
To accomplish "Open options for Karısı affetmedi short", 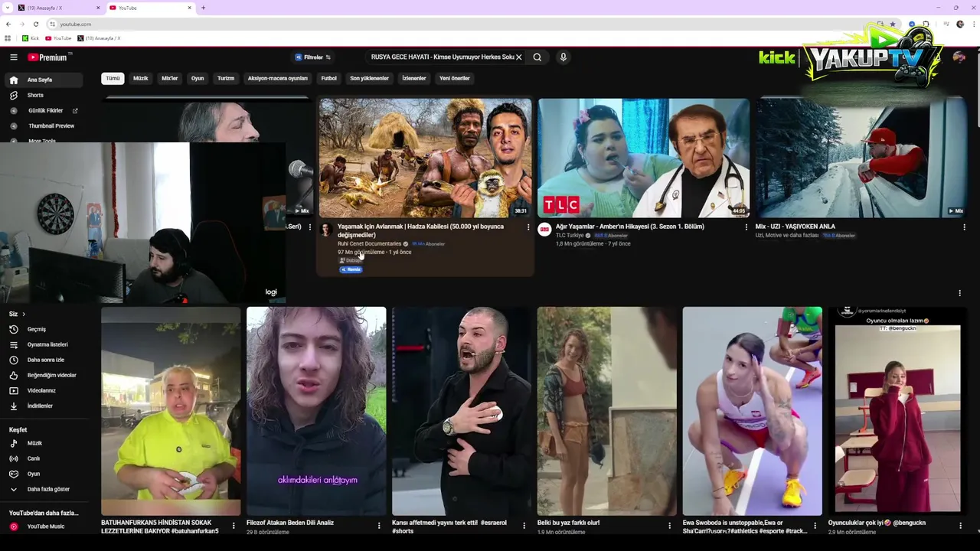I will 524,526.
